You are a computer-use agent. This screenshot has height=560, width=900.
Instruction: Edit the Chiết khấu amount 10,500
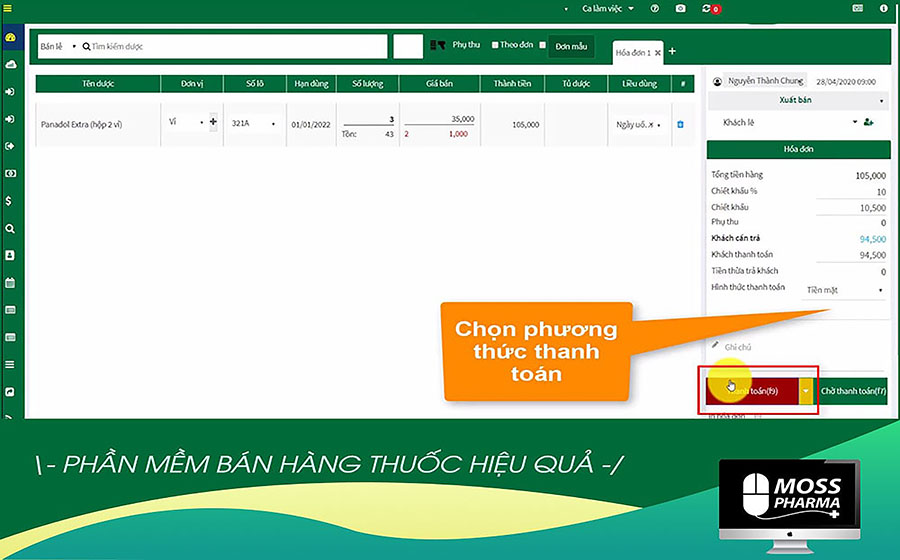[x=851, y=208]
